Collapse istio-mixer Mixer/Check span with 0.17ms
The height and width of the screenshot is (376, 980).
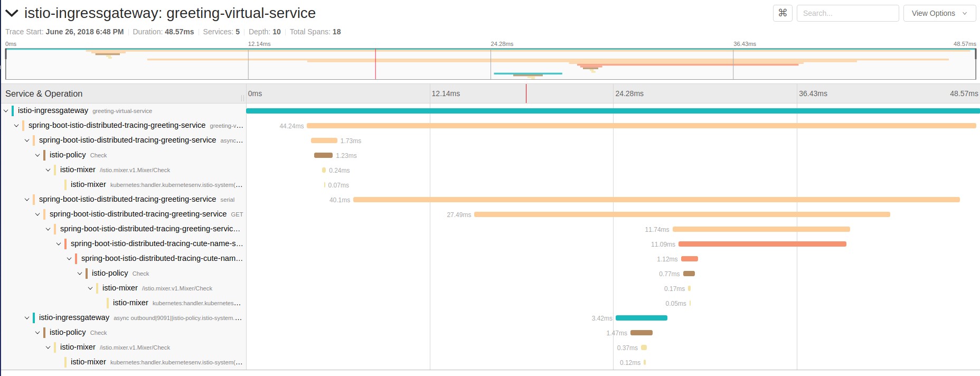[90, 288]
